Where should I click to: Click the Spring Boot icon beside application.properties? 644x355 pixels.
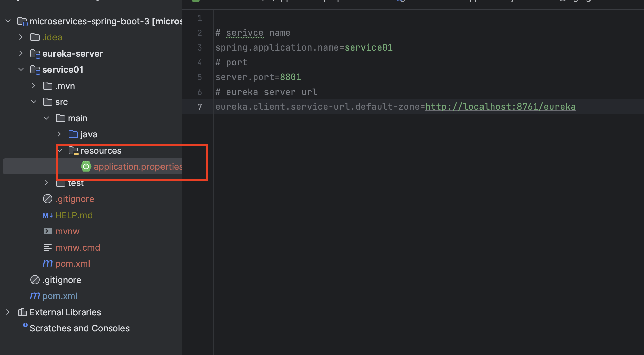(86, 166)
